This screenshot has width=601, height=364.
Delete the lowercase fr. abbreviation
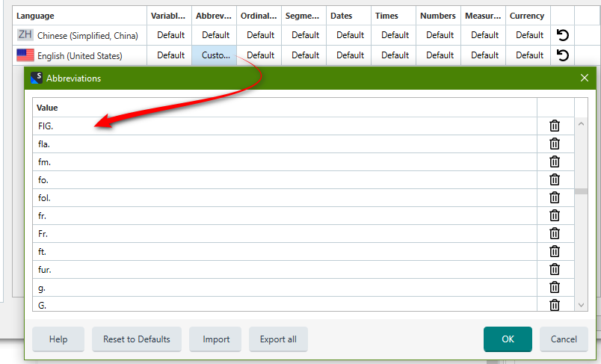(x=555, y=216)
